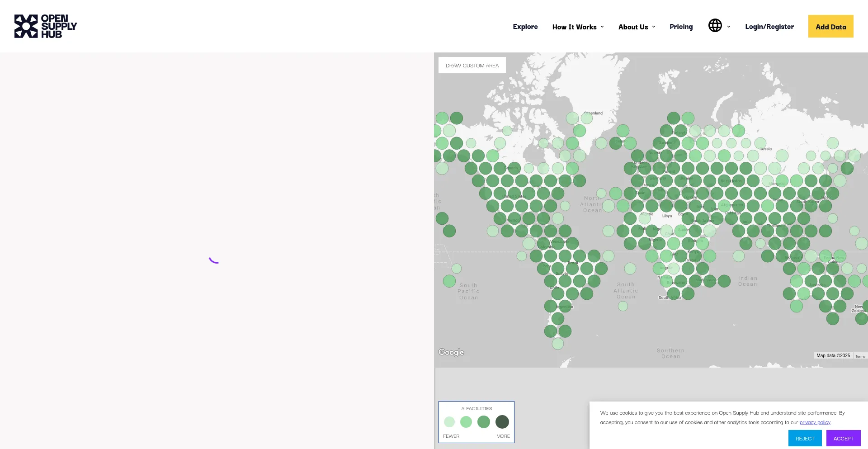The image size is (868, 449).
Task: Click the Add Data button
Action: [830, 27]
